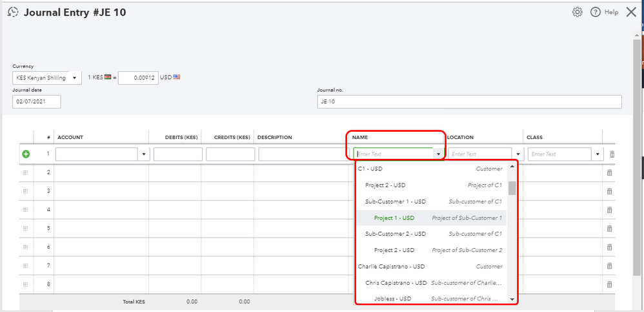Grab the drag handle of row 5
Viewport: 644px width, 312px height.
[25, 228]
